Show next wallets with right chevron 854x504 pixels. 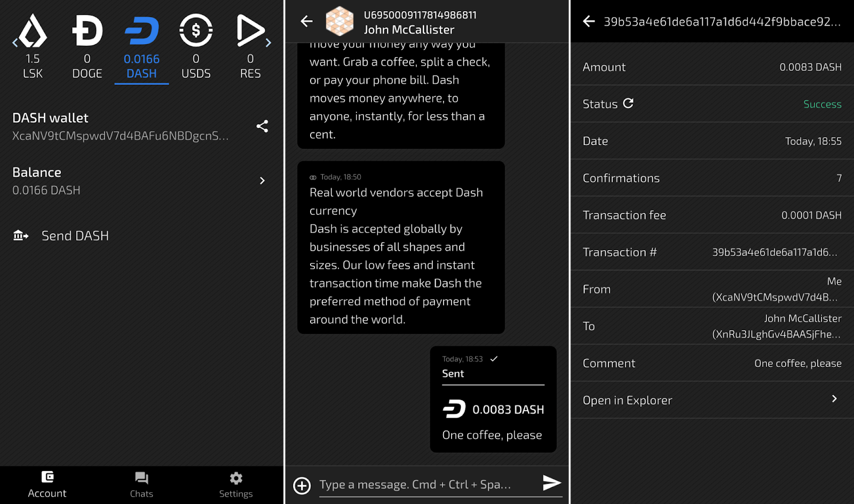(x=268, y=43)
